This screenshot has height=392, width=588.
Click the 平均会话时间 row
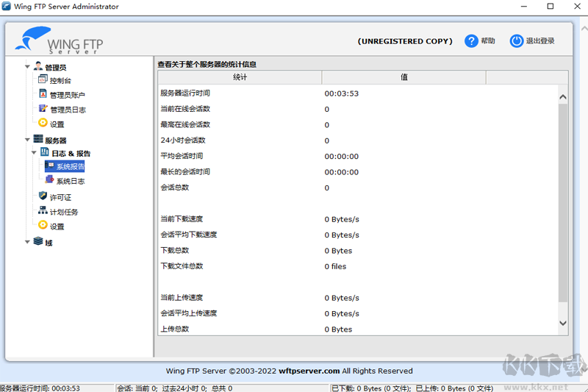click(358, 156)
